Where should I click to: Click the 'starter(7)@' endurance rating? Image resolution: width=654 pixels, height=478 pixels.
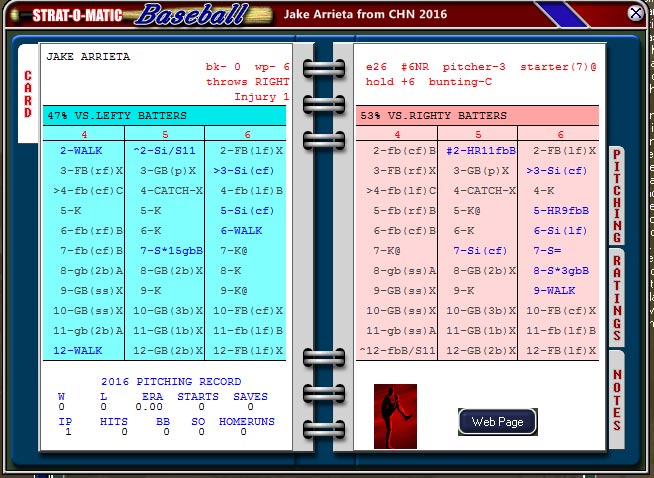(x=558, y=67)
